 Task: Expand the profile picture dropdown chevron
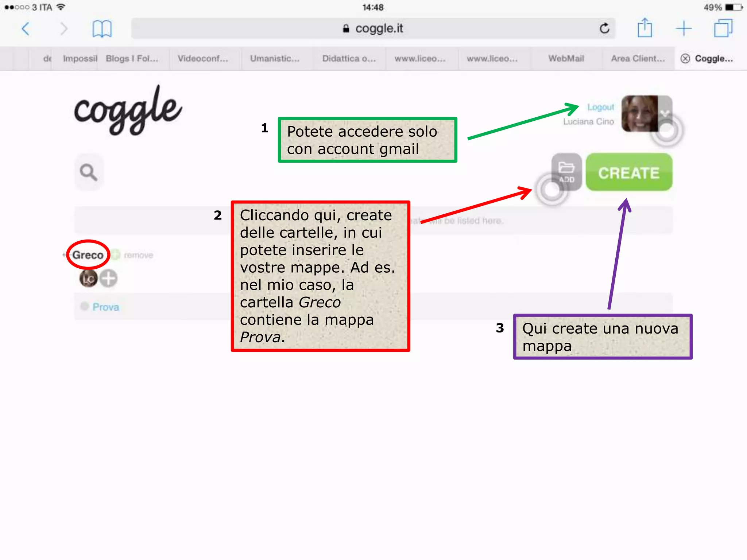[665, 113]
